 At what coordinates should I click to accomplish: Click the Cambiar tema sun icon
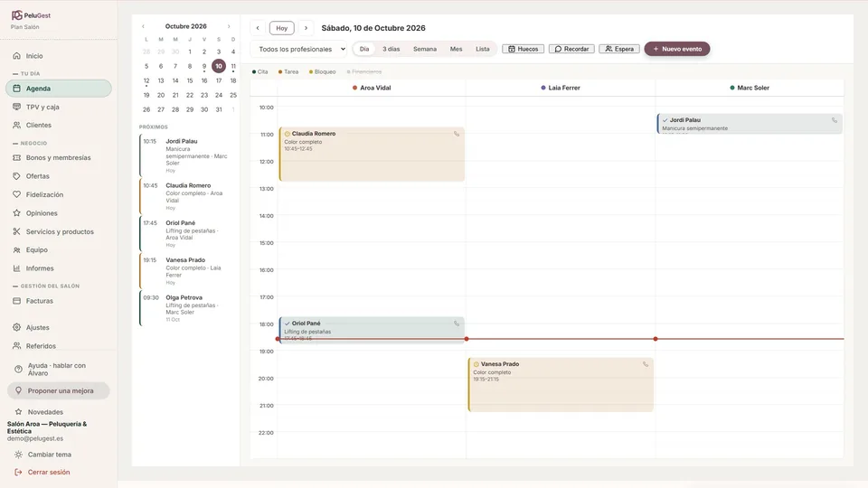[x=18, y=455]
